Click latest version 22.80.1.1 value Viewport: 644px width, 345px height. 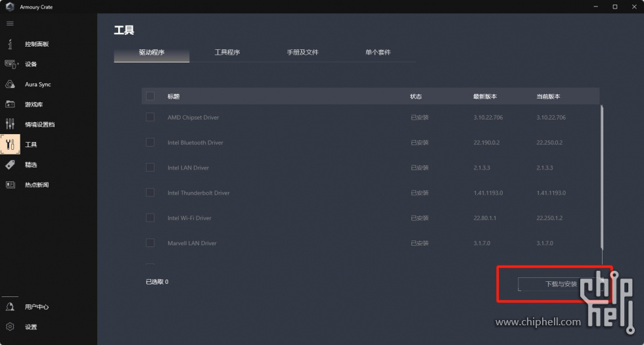coord(485,218)
